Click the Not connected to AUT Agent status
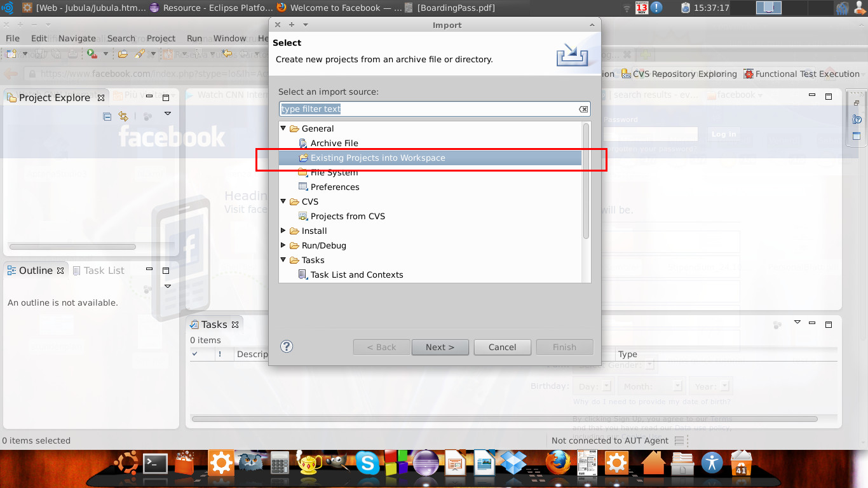Screen dimensions: 868x488 pos(610,440)
